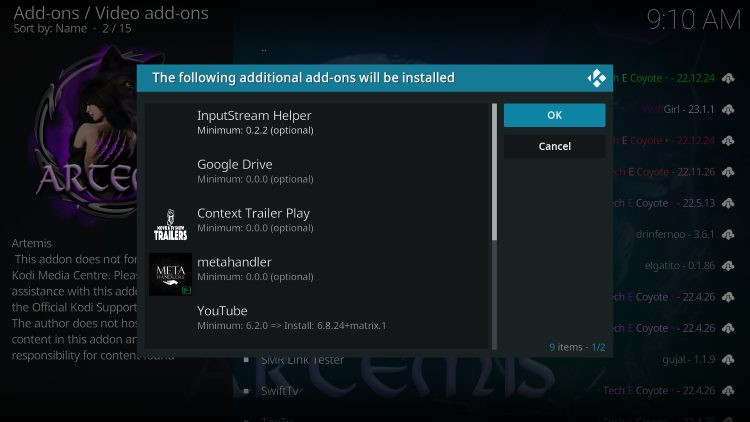Screen dimensions: 750x422
Task: Click download icon beside drinfernoo 3.6.1 row
Action: 728,234
